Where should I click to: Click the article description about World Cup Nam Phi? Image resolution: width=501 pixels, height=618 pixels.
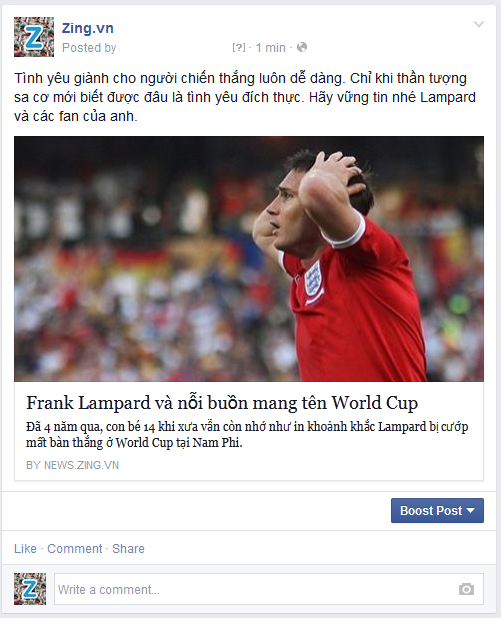pos(247,434)
